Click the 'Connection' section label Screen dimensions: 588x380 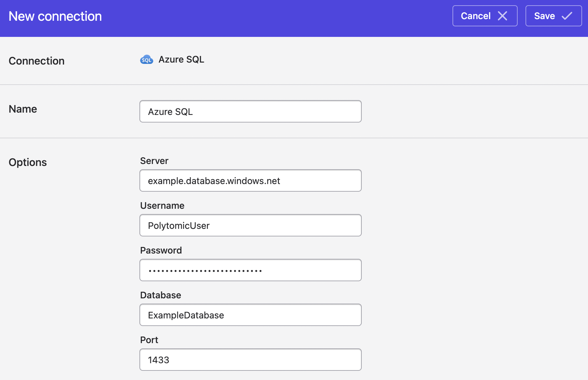(37, 61)
